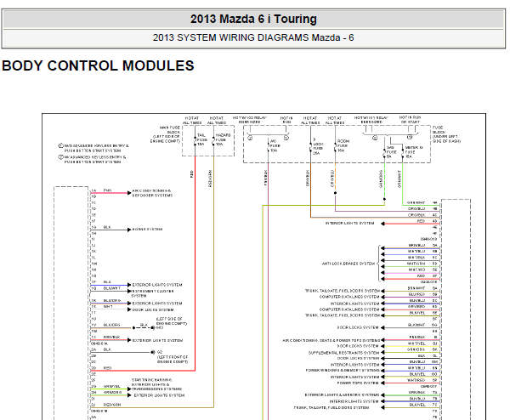Select "POWER WINDOWS & MEMORY SYSTEMS" label
Screen dimensions: 510x420
pyautogui.click(x=343, y=371)
